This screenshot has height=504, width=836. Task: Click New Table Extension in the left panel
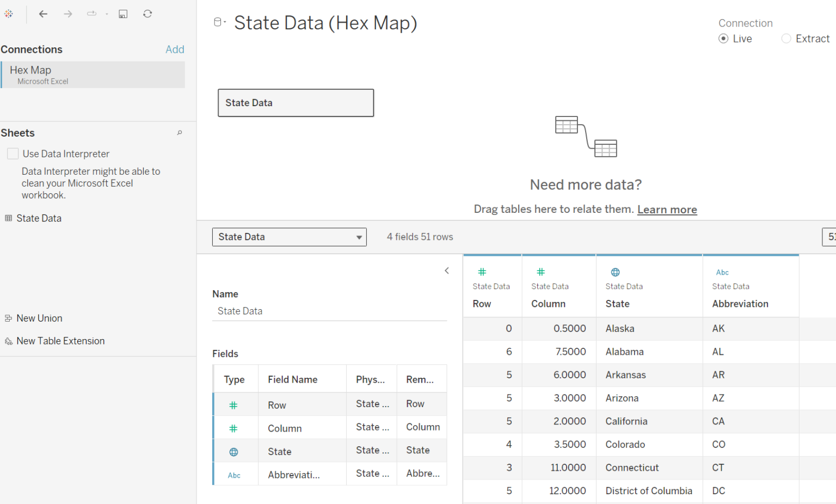(x=60, y=341)
